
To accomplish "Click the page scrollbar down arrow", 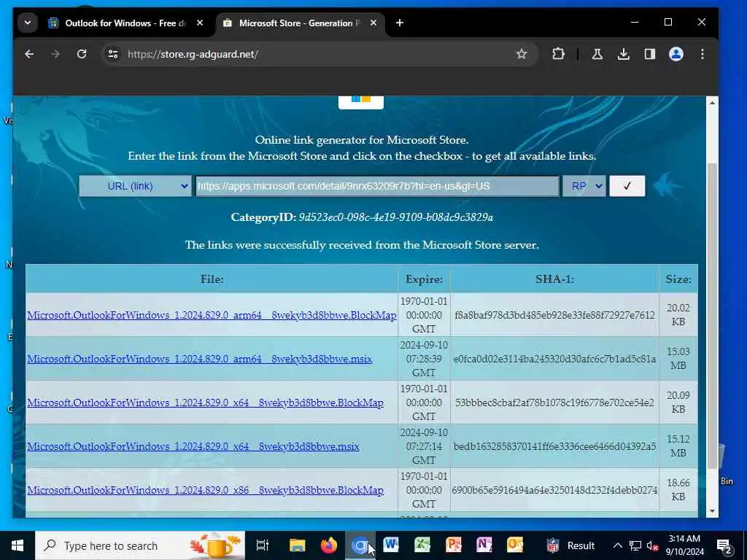I will (712, 511).
